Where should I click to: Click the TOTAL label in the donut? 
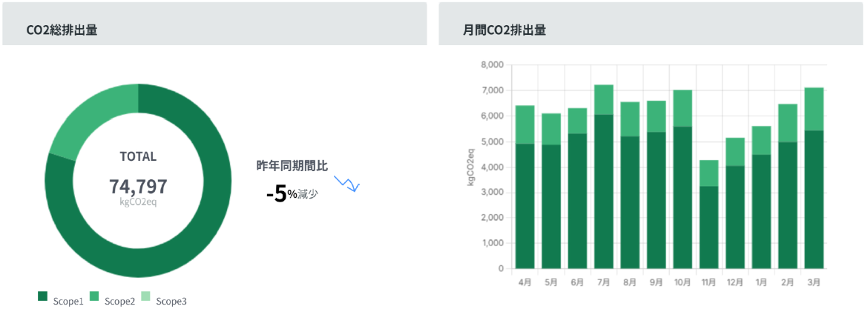tap(138, 156)
